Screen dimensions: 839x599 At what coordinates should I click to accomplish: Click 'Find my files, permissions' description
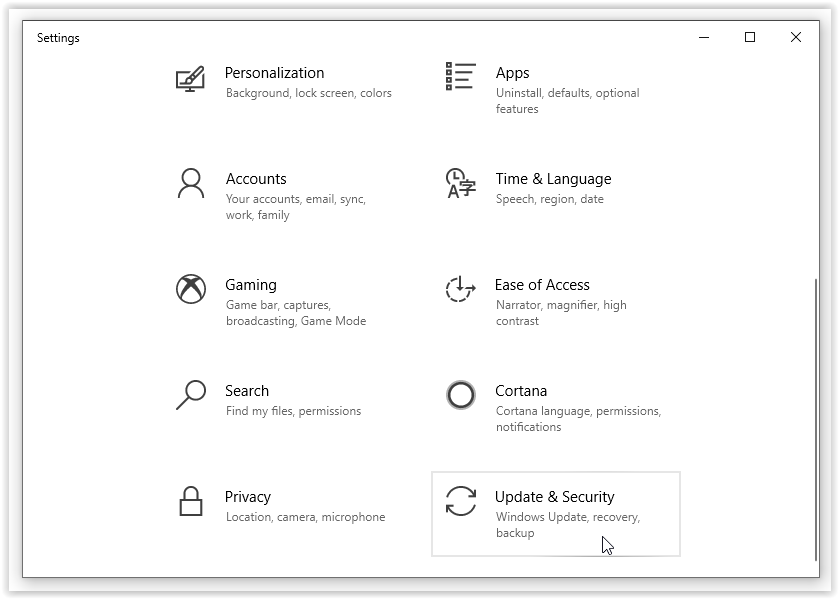293,411
